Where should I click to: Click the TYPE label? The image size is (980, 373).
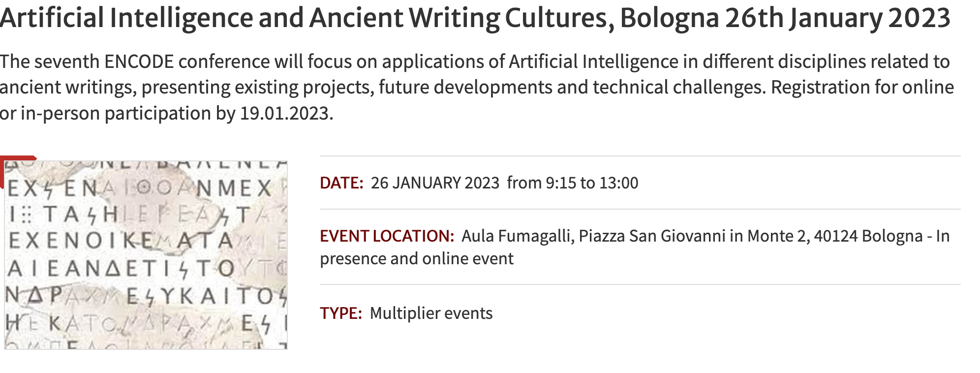click(x=341, y=313)
